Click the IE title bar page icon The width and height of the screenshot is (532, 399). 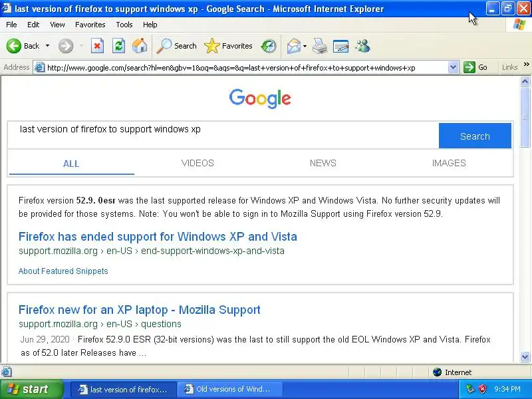(x=7, y=8)
